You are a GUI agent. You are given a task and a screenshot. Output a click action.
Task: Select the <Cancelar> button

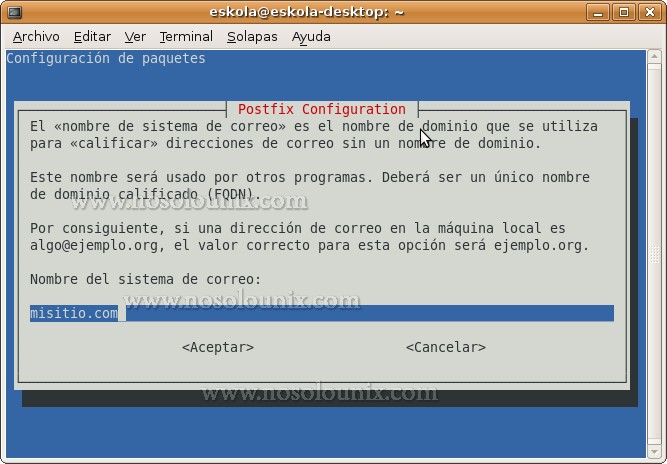pos(446,347)
